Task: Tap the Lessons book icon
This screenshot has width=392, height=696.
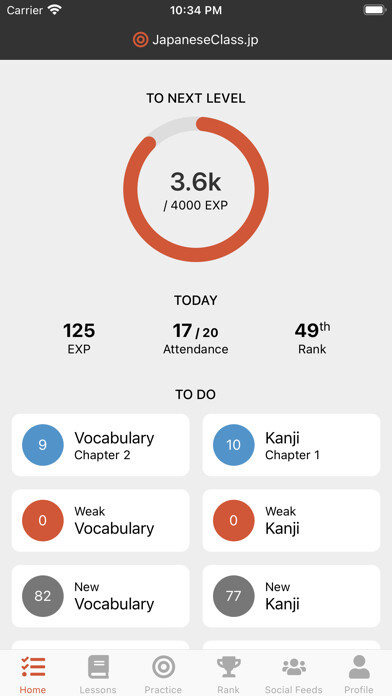Action: (x=98, y=667)
